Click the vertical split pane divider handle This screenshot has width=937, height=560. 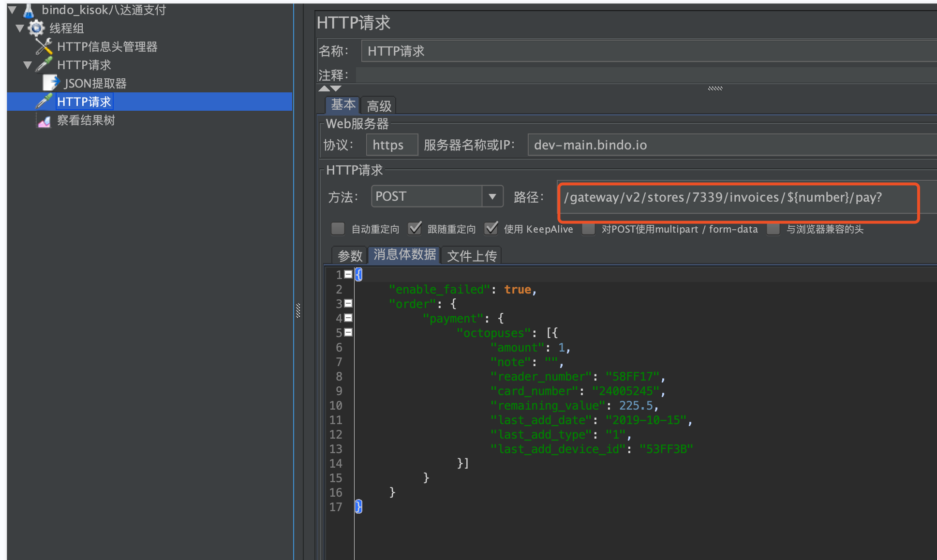(298, 310)
